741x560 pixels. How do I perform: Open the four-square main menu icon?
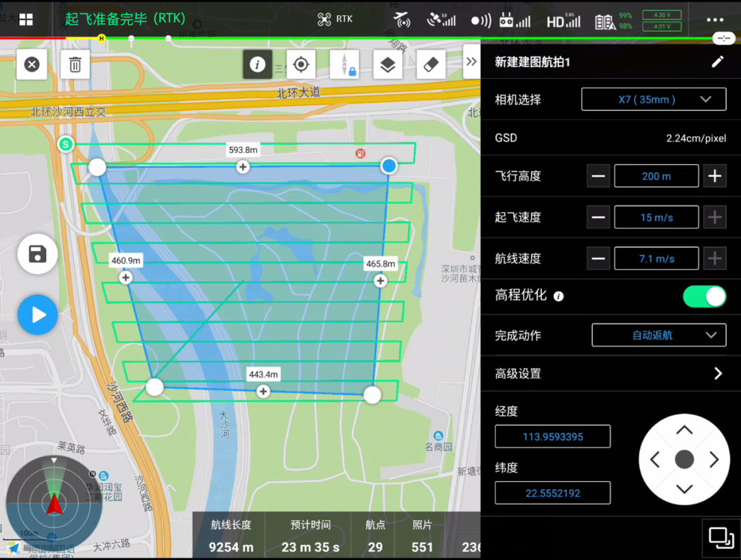(26, 20)
